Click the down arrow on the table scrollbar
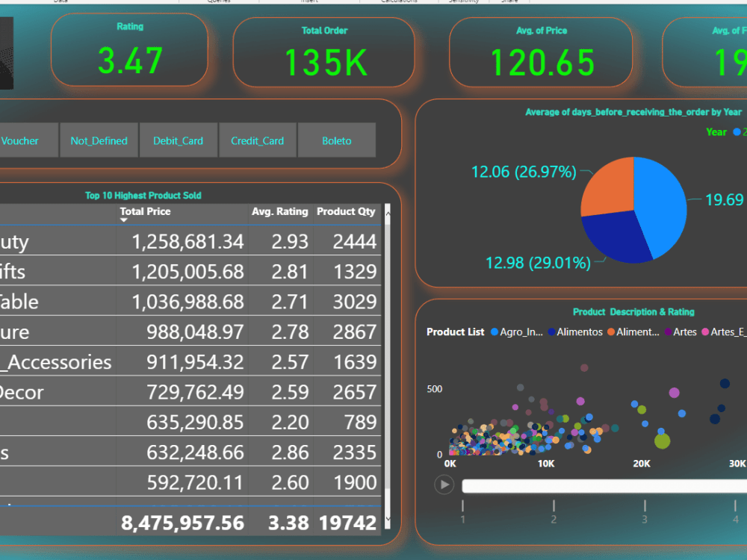Image resolution: width=747 pixels, height=560 pixels. (x=388, y=520)
